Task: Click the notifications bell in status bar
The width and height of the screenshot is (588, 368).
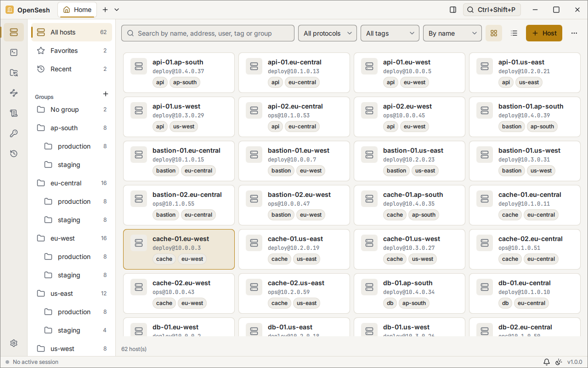Action: coord(547,362)
